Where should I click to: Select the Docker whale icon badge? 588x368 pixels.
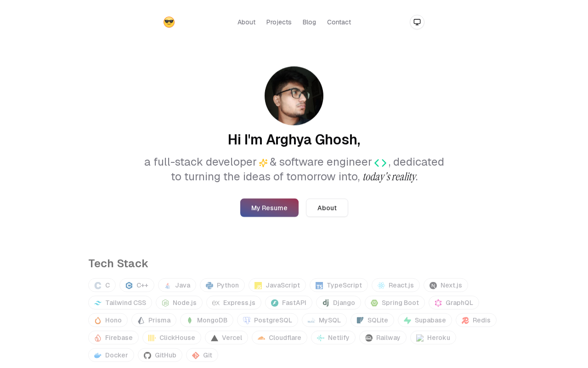[111, 355]
